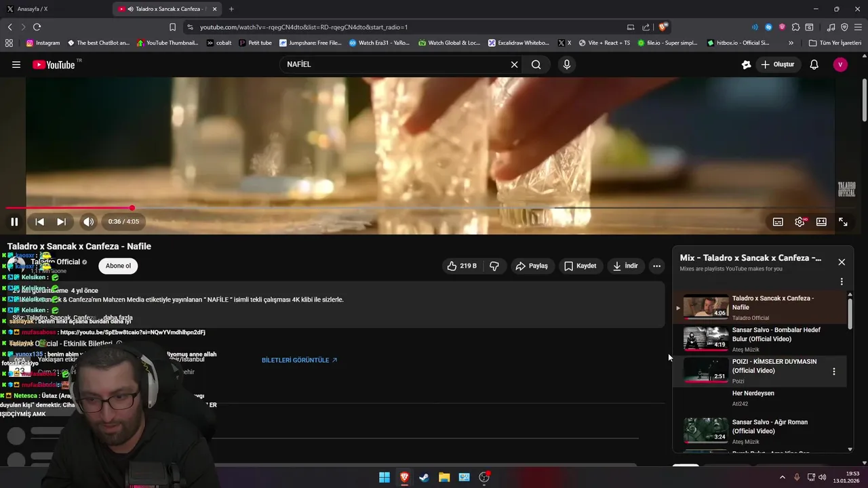Screen dimensions: 868x488
Task: Show hidden system tray icons
Action: point(782,477)
